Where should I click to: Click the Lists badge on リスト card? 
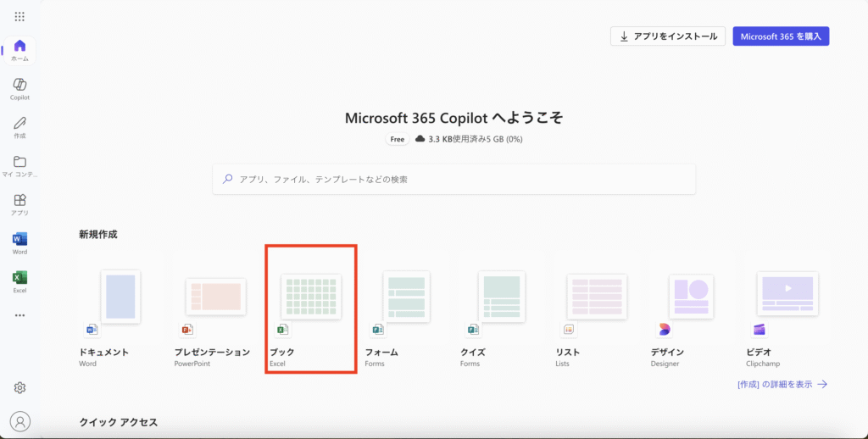click(569, 330)
